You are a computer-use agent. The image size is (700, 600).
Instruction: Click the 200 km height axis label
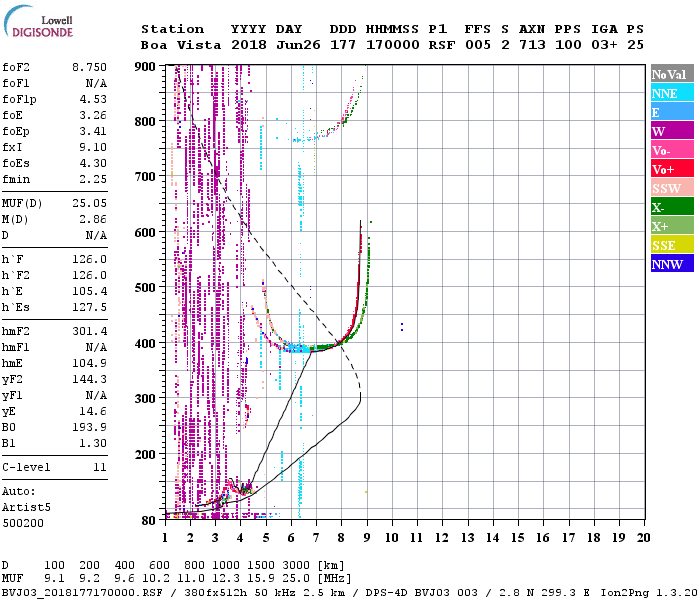coord(145,454)
